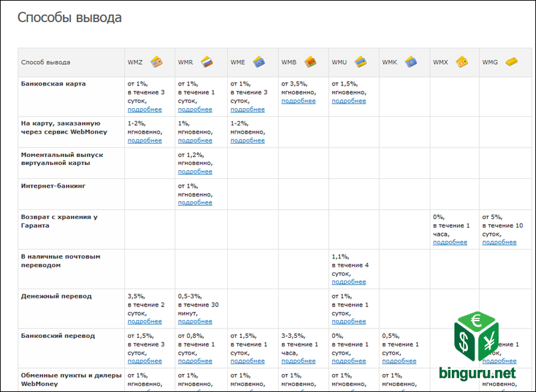This screenshot has width=536, height=392.
Task: Click the 'WMK' column header label
Action: point(390,63)
